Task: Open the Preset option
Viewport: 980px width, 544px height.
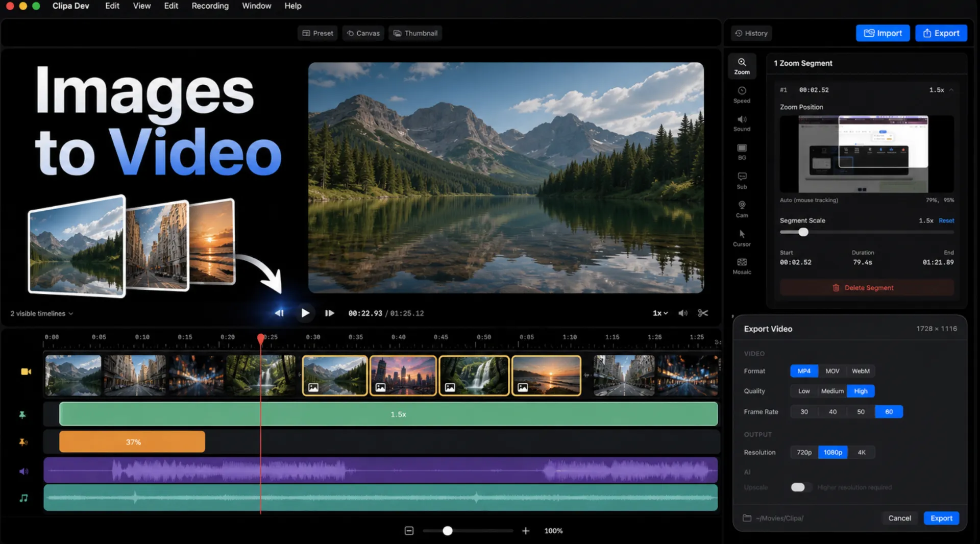Action: pyautogui.click(x=317, y=33)
